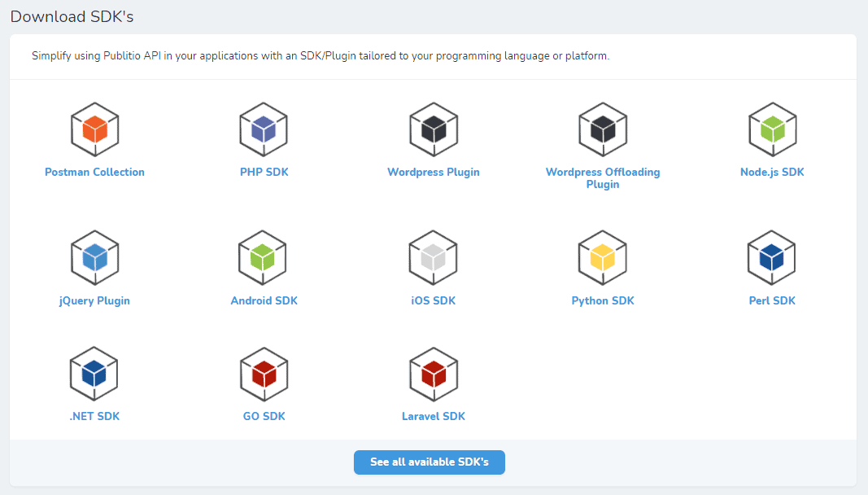Screen dimensions: 868x495
Task: Click the WordPress Offloading Plugin cube icon
Action: [x=603, y=129]
